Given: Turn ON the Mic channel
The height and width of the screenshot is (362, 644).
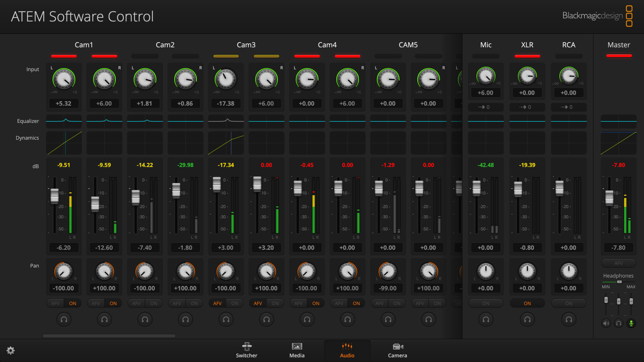Looking at the screenshot, I should [x=486, y=303].
